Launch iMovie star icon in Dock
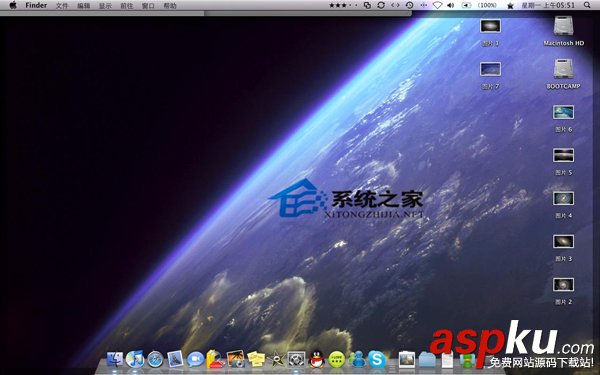Viewport: 600px width, 375px height. click(x=276, y=360)
